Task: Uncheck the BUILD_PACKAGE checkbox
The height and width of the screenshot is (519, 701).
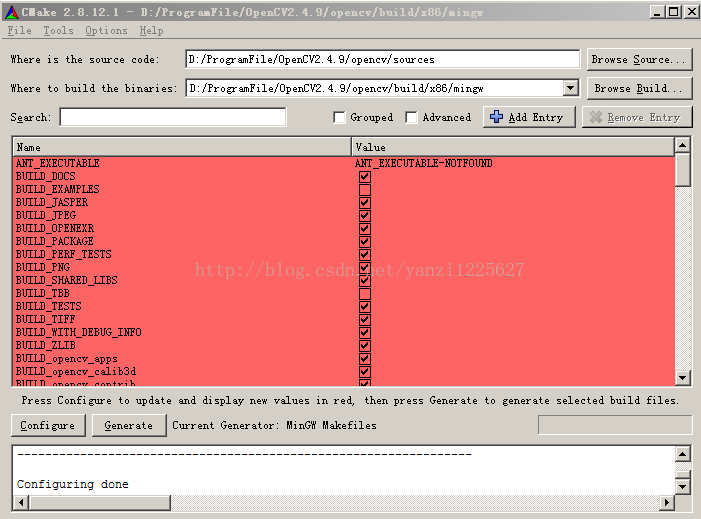Action: (365, 241)
